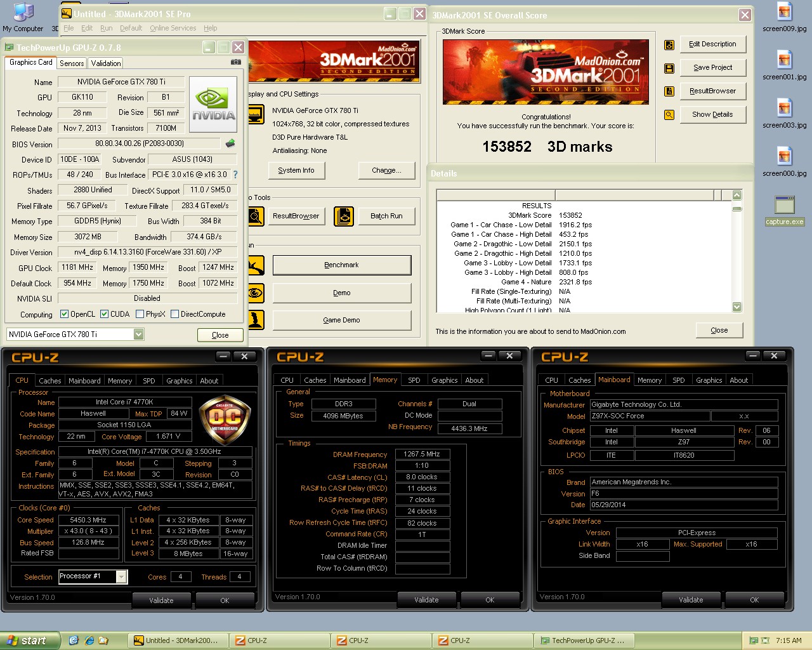Click TechPowerUp GPU-Z taskbar button

click(x=582, y=640)
